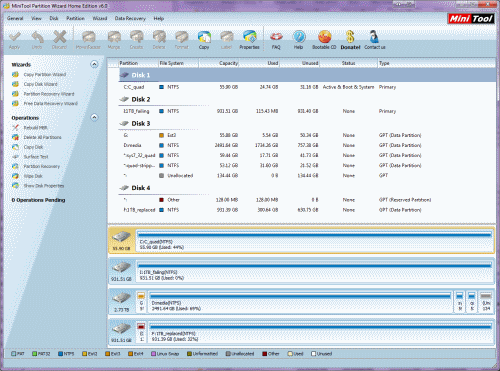
Task: Click the Discard X toolbar icon
Action: point(59,40)
